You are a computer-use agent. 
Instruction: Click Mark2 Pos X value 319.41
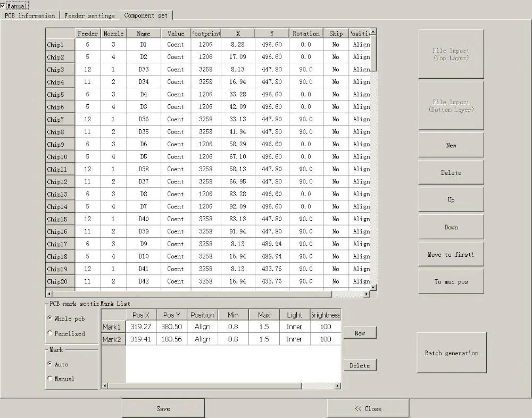(141, 339)
